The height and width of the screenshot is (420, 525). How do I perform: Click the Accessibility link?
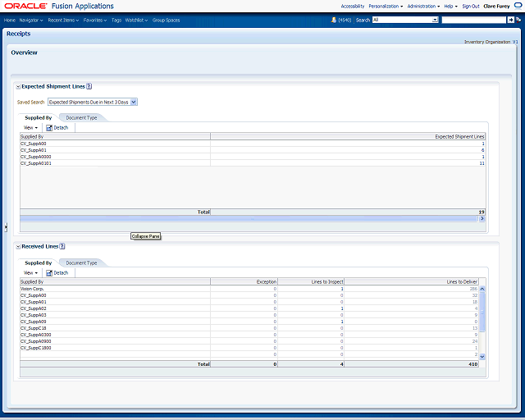click(x=353, y=6)
